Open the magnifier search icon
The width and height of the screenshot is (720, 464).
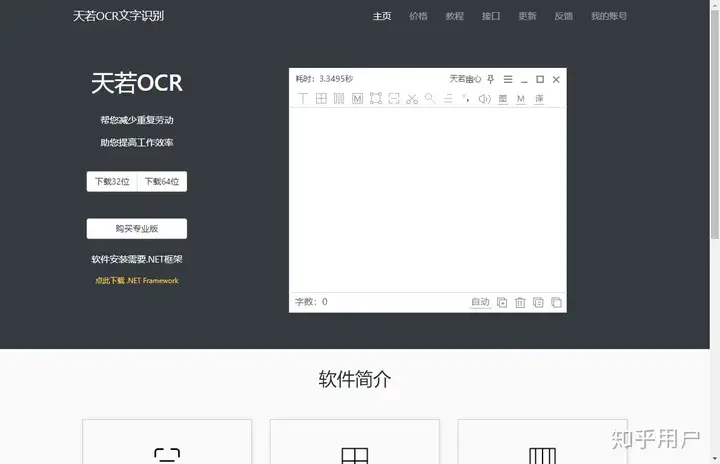(x=430, y=98)
